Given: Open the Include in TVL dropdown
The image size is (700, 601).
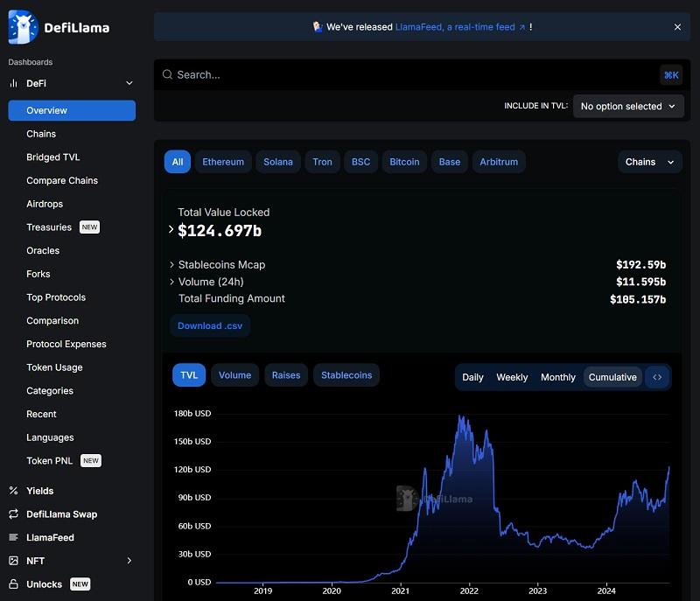Looking at the screenshot, I should [628, 106].
